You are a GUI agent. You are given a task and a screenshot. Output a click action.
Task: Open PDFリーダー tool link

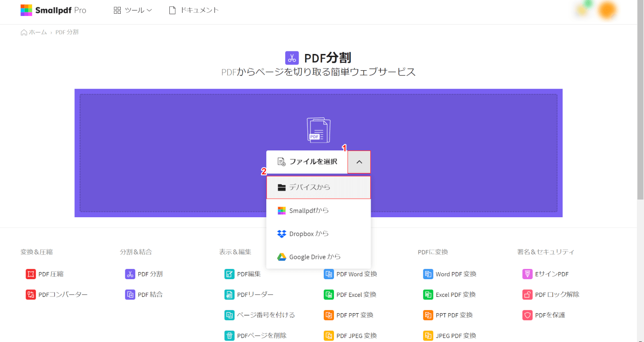click(x=255, y=294)
